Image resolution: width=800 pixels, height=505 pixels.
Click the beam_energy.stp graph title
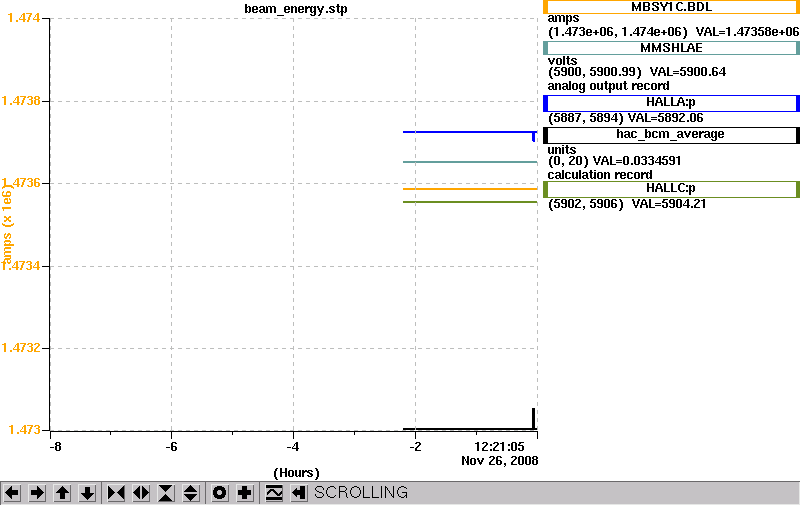[296, 9]
